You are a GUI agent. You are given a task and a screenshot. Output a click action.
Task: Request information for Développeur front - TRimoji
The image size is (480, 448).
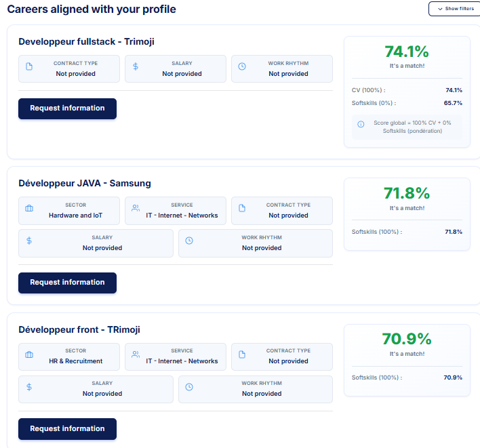(x=67, y=429)
